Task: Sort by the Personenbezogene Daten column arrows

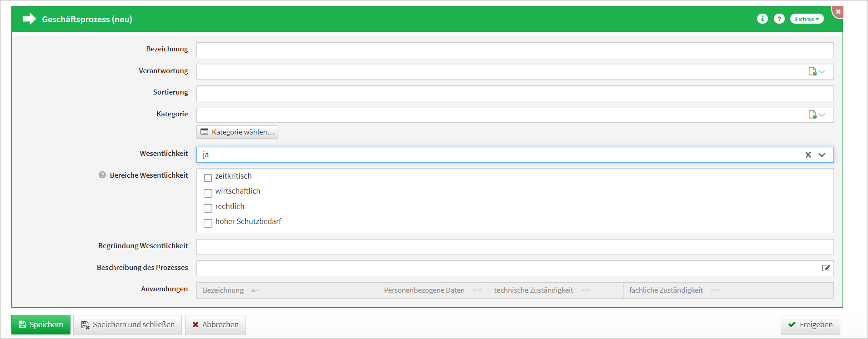Action: [x=477, y=290]
